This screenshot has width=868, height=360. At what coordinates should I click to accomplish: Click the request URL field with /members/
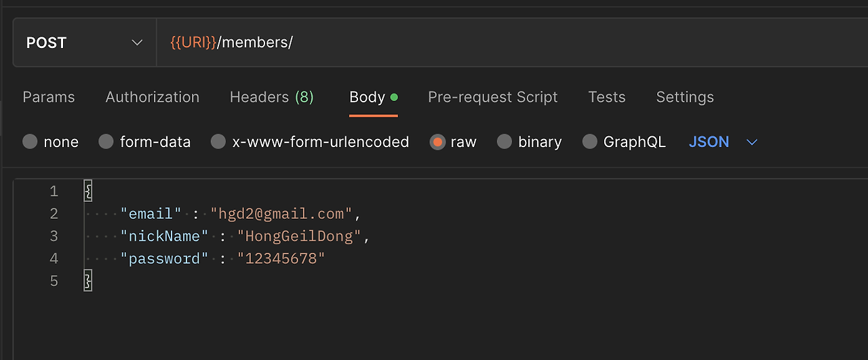(475, 43)
